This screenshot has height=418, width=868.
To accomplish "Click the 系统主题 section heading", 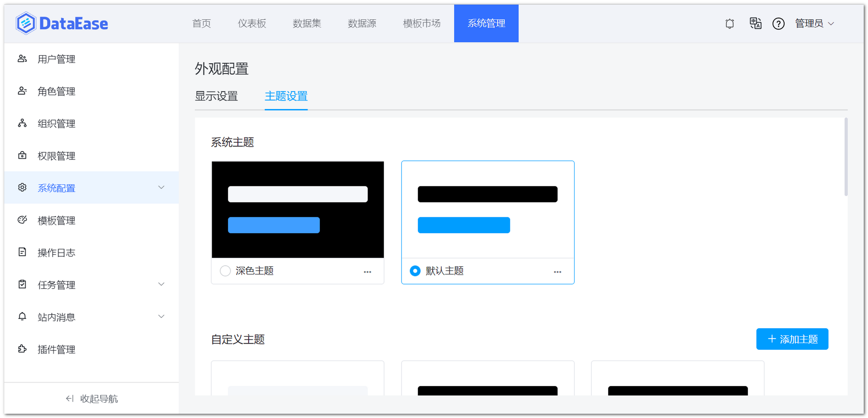I will tap(232, 142).
